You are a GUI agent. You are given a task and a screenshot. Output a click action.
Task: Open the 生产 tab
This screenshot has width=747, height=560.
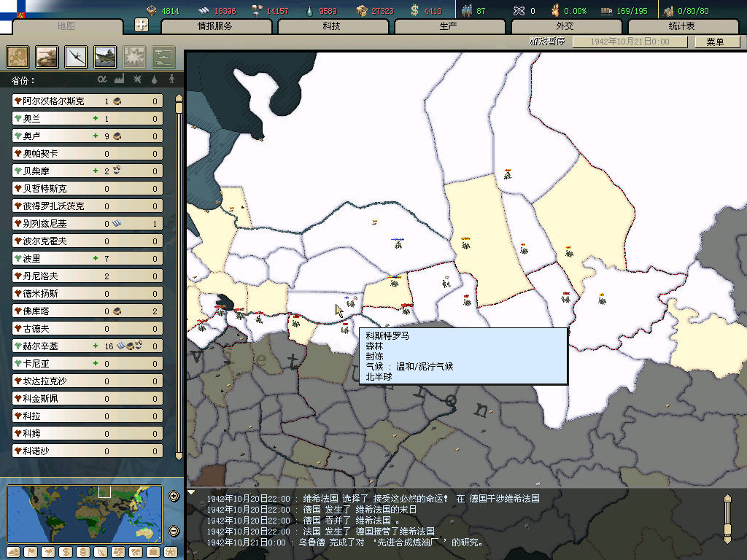coord(449,26)
